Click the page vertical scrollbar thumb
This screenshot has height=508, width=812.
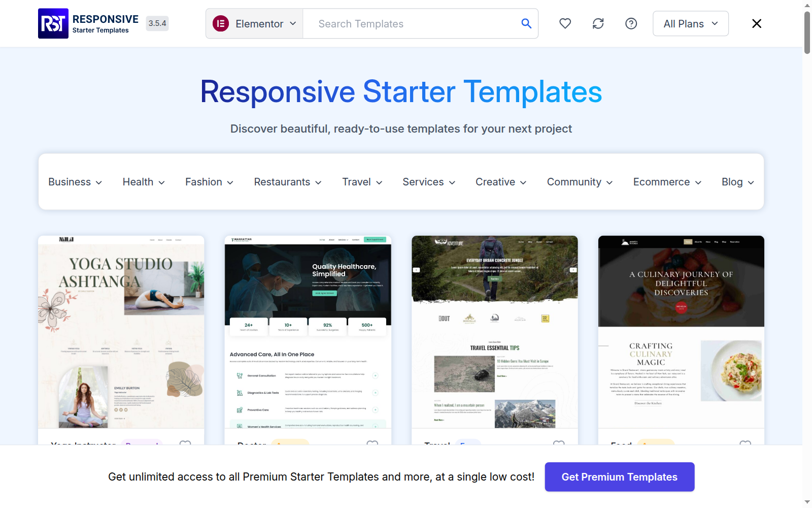tap(807, 33)
